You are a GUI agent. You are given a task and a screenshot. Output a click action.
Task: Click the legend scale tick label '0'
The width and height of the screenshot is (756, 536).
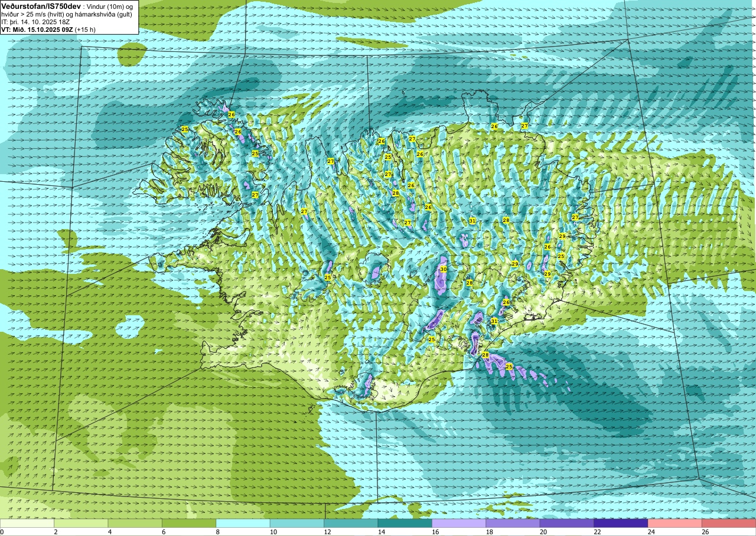pos(2,532)
